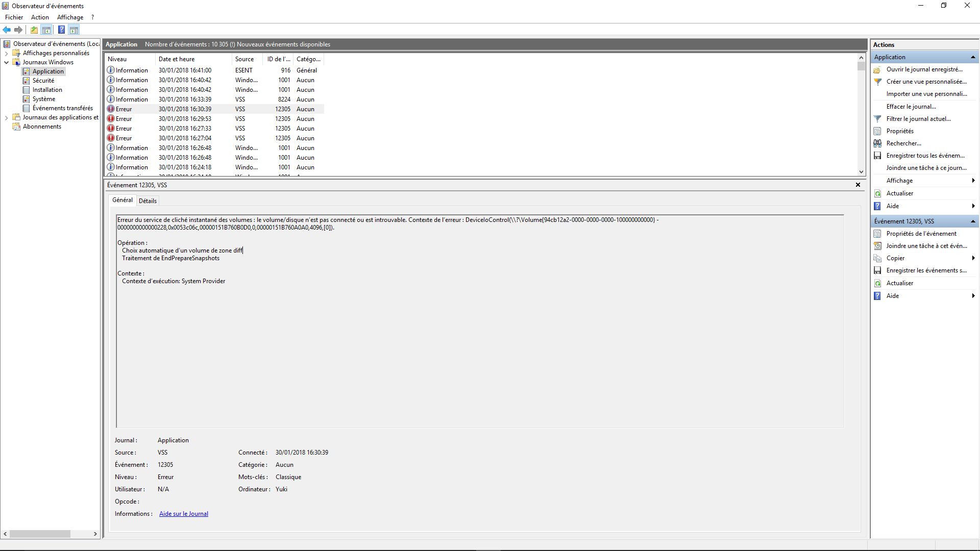Click the Propriétés de l'événement icon
980x551 pixels.
(877, 234)
